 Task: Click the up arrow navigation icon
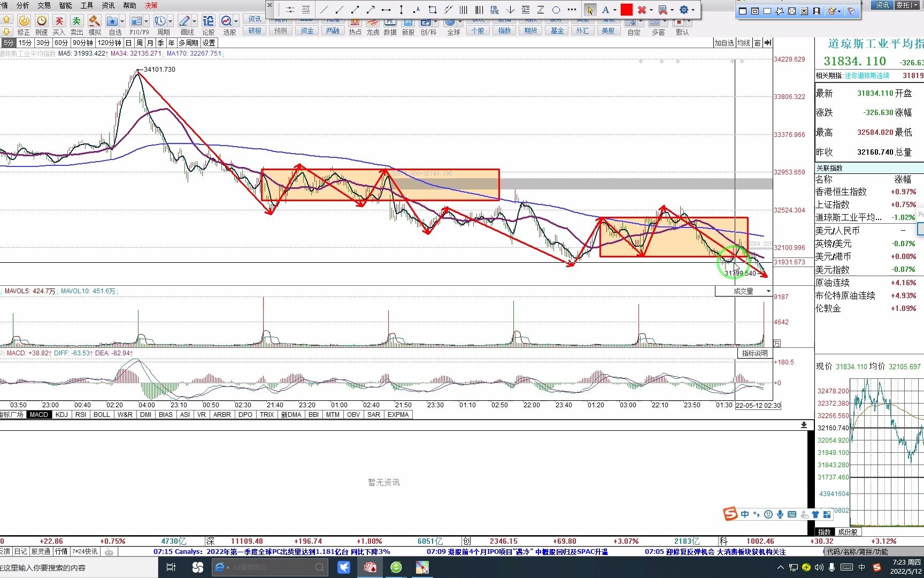6,19
